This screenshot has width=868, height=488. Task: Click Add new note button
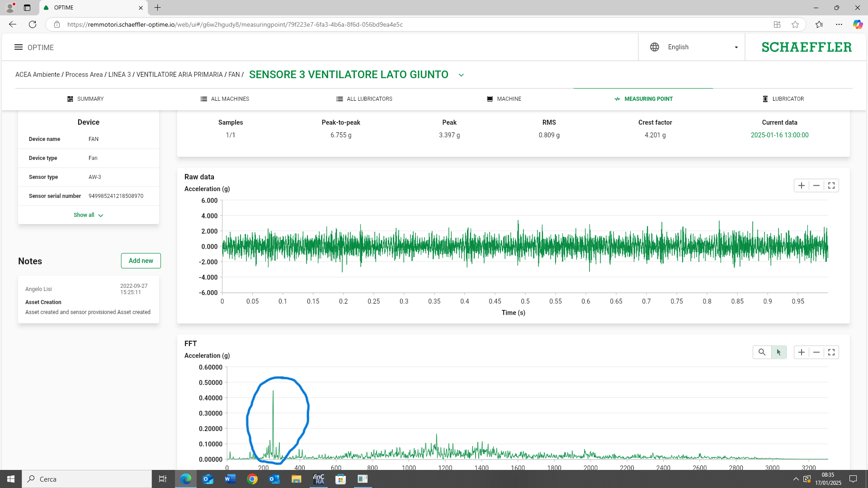click(141, 261)
